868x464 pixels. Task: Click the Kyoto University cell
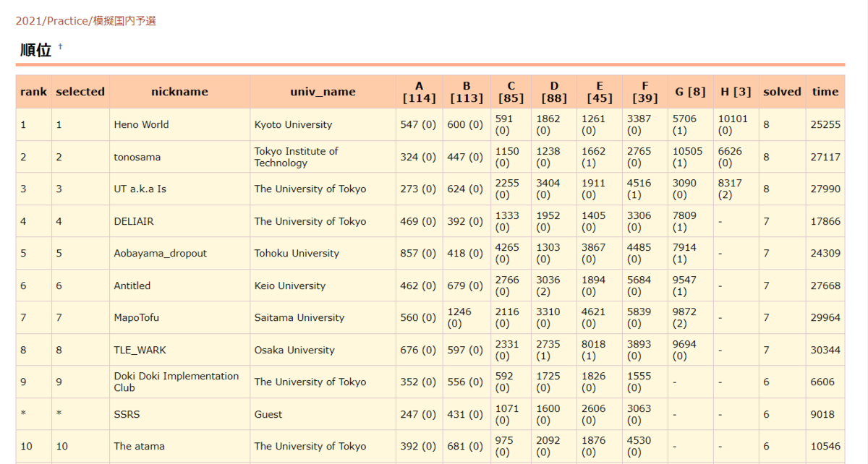click(x=323, y=124)
